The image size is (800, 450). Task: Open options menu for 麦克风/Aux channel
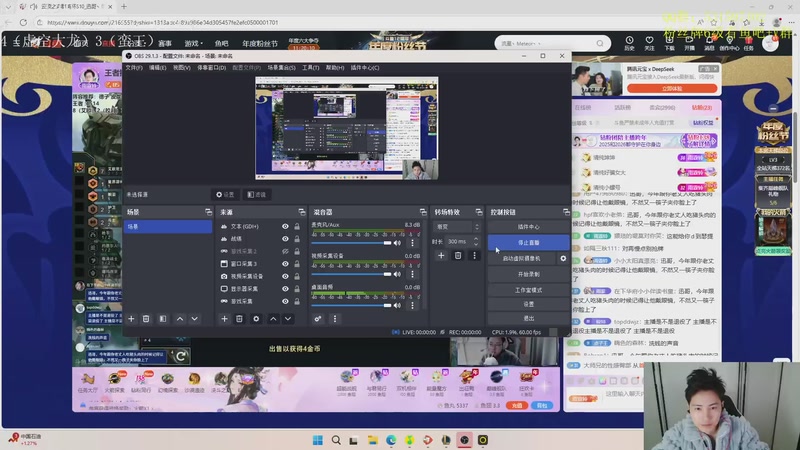[412, 243]
